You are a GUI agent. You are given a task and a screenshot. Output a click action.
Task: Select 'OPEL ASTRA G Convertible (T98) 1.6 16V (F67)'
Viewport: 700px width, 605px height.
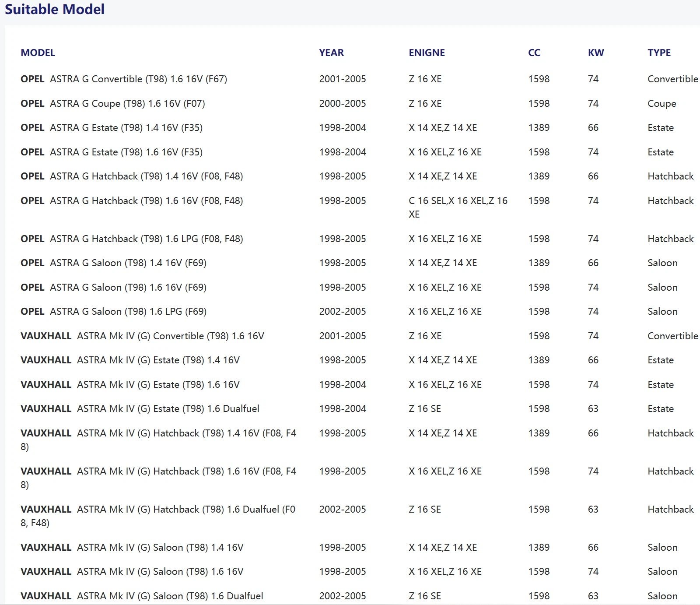click(124, 79)
